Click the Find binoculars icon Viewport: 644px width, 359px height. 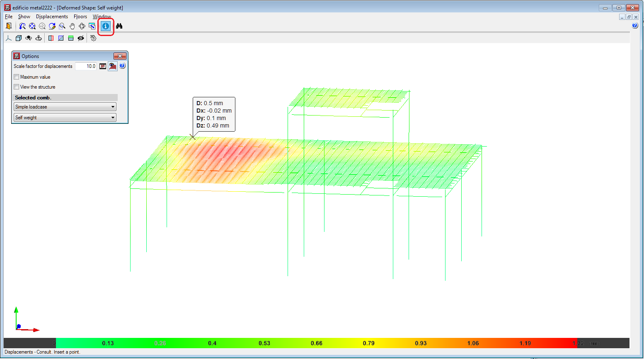tap(119, 26)
